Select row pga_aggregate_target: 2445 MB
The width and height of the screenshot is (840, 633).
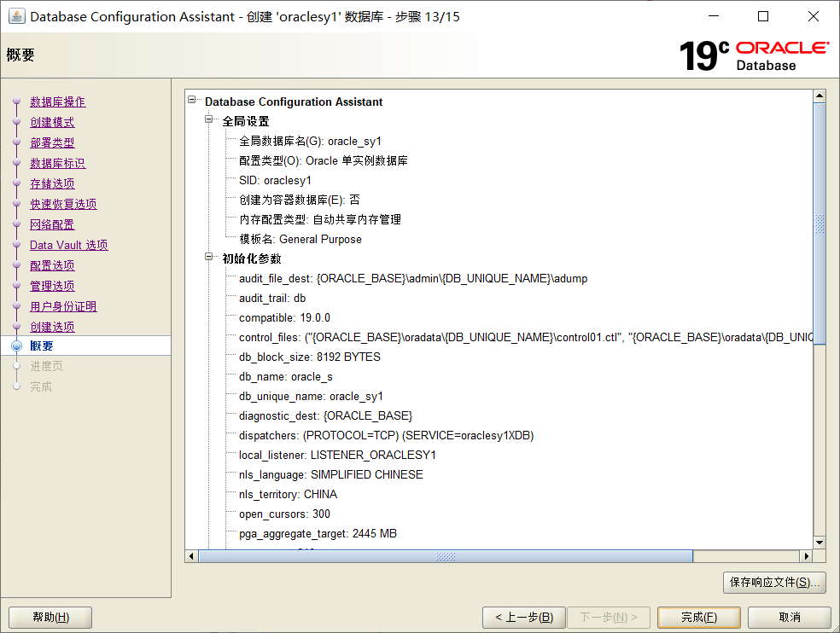click(x=318, y=534)
